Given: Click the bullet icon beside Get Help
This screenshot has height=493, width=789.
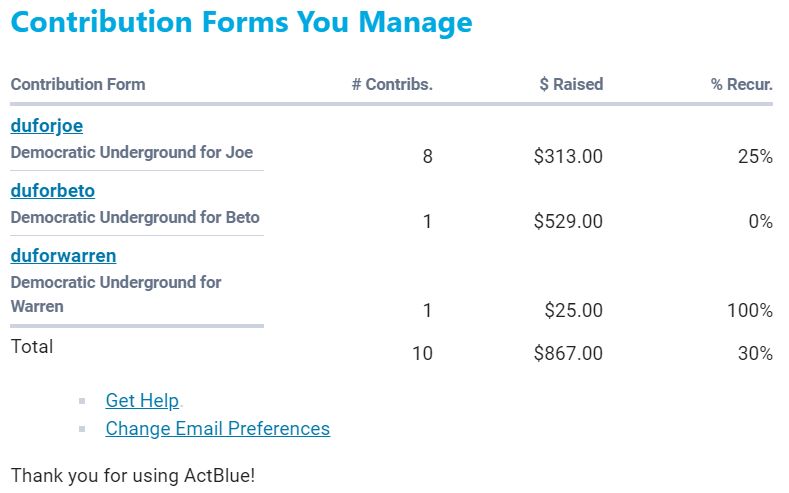Looking at the screenshot, I should (x=83, y=402).
